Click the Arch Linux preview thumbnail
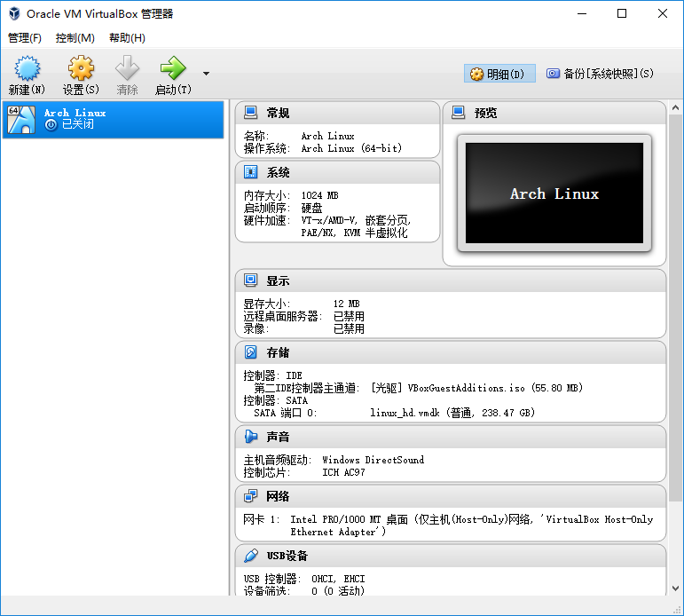Viewport: 684px width, 616px height. point(554,193)
